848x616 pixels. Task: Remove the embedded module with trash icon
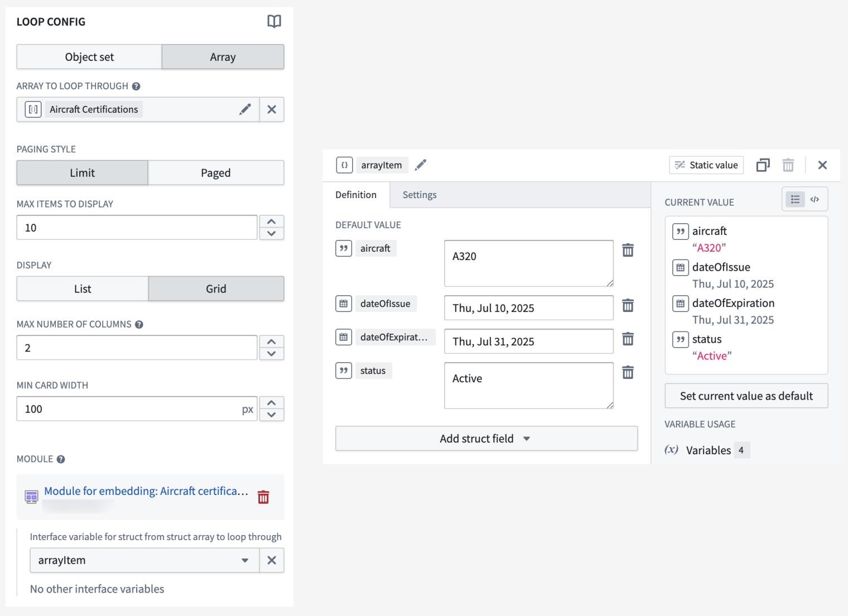[263, 497]
